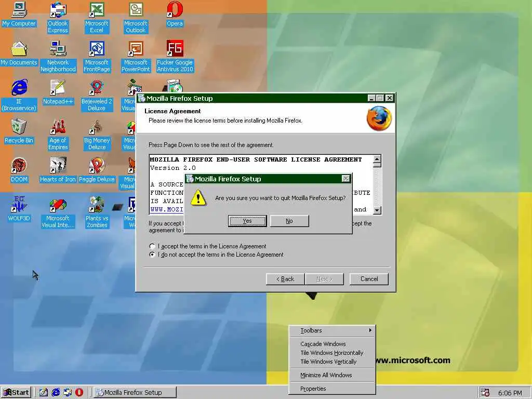Click license text scroll up arrow
Image resolution: width=532 pixels, height=399 pixels.
pos(377,159)
